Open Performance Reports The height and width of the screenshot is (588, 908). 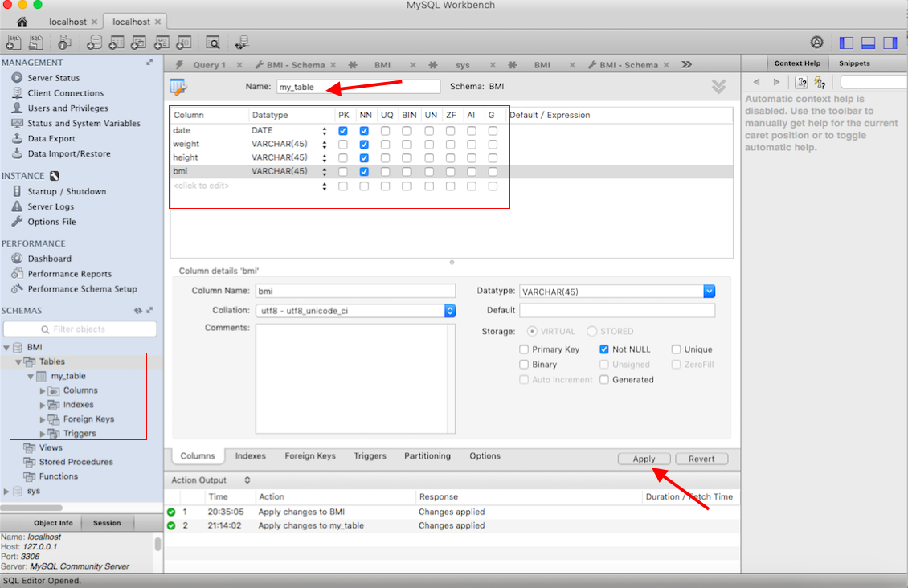69,274
